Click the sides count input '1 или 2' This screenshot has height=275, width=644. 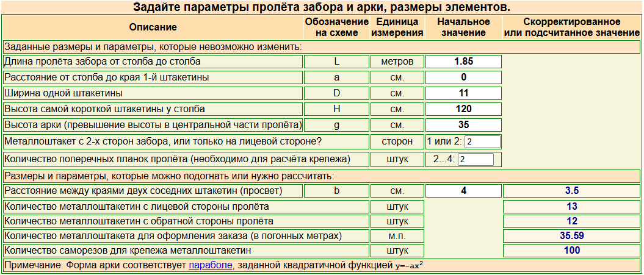[483, 142]
